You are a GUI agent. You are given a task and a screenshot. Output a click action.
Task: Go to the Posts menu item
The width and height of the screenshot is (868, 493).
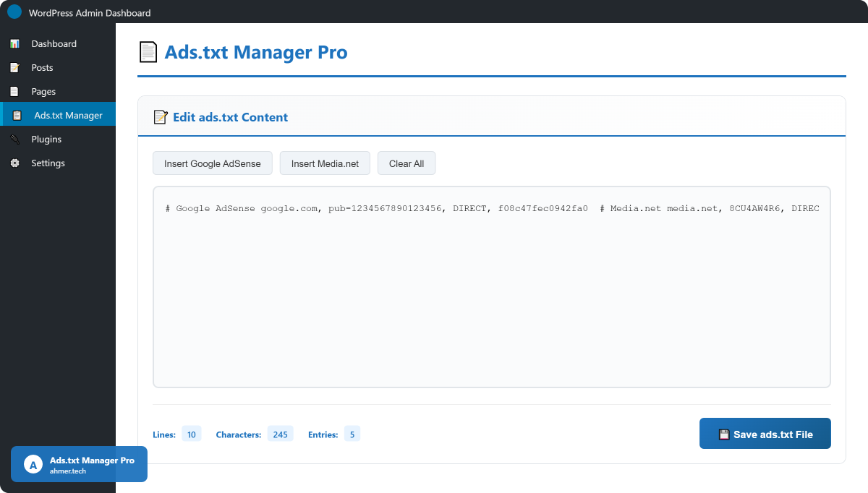tap(42, 68)
